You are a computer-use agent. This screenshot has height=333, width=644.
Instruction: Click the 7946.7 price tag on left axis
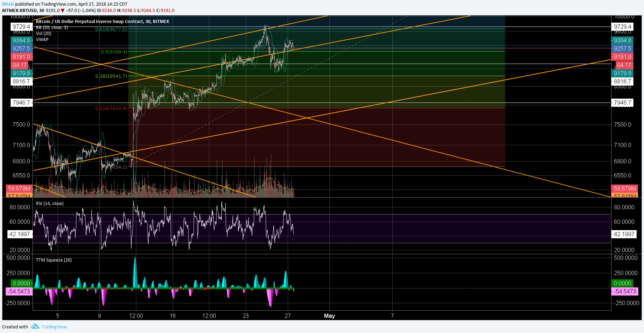(x=21, y=103)
